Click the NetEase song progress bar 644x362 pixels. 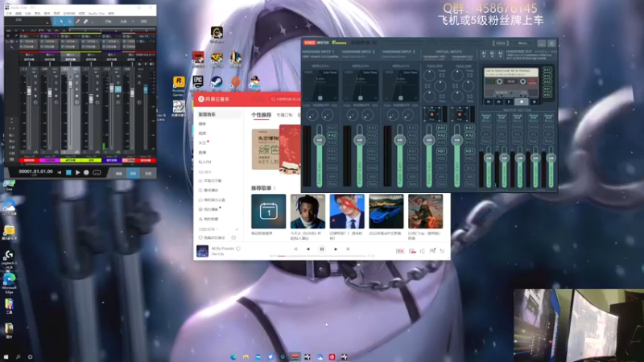tap(321, 256)
